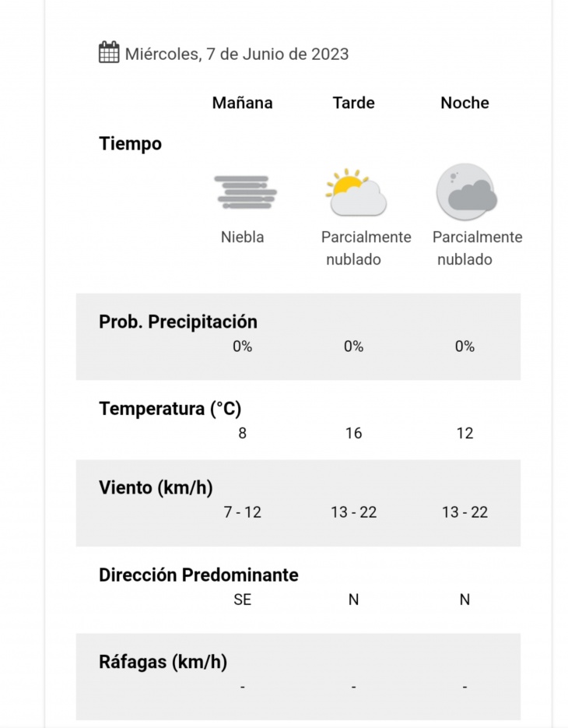Screen dimensions: 568x728
Task: Click the SE wind direction for Mañana
Action: 242,600
